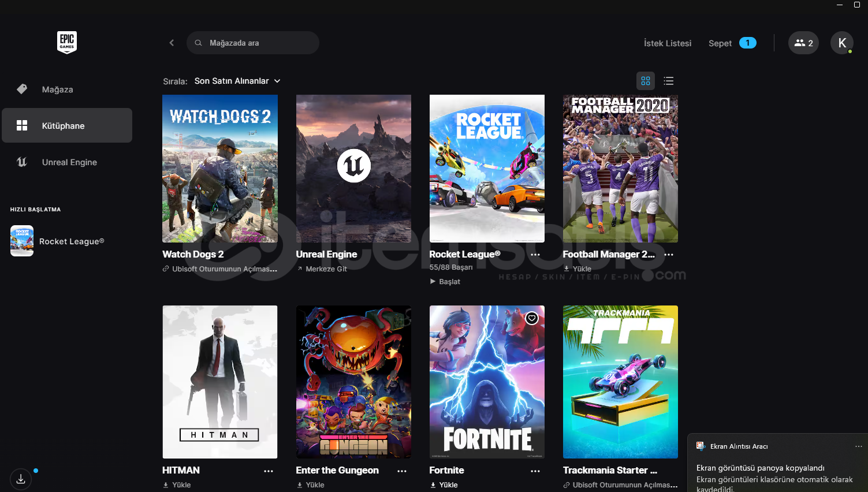
Task: Maximize the Epic Games Launcher window
Action: [x=857, y=5]
